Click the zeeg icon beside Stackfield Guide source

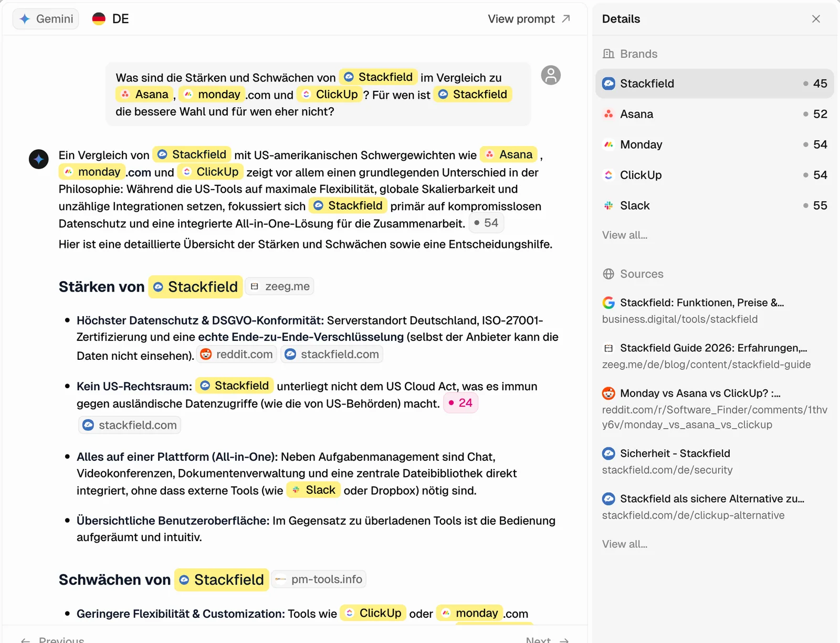tap(608, 348)
